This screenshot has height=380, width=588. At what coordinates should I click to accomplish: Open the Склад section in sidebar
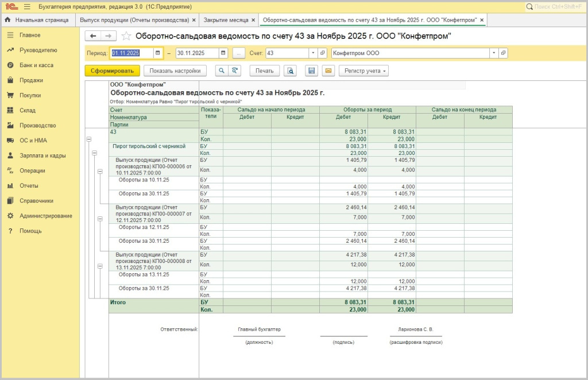27,110
